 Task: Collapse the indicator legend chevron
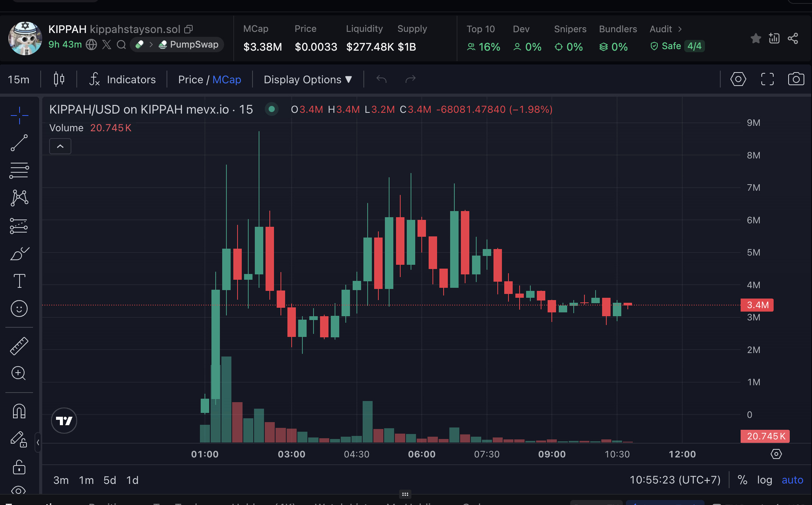click(x=60, y=146)
